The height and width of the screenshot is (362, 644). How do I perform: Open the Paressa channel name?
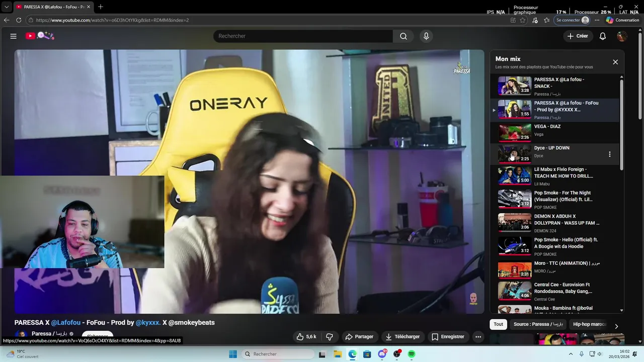(49, 334)
